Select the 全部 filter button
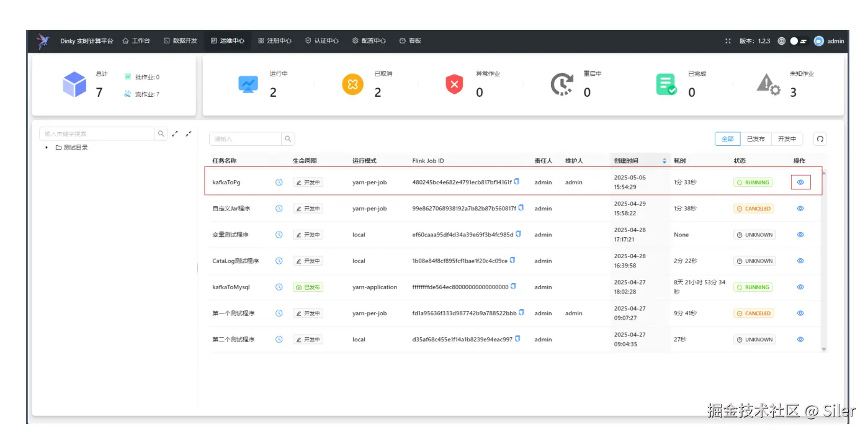The height and width of the screenshot is (432, 868). [728, 139]
